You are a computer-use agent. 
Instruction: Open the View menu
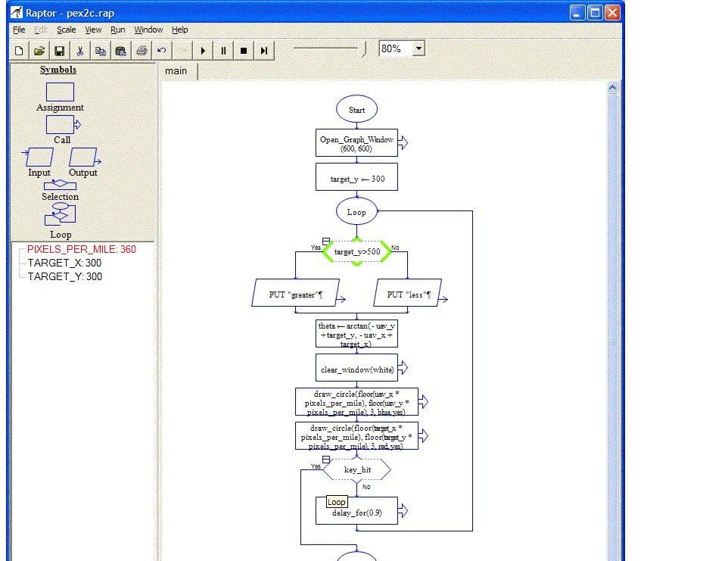coord(93,30)
